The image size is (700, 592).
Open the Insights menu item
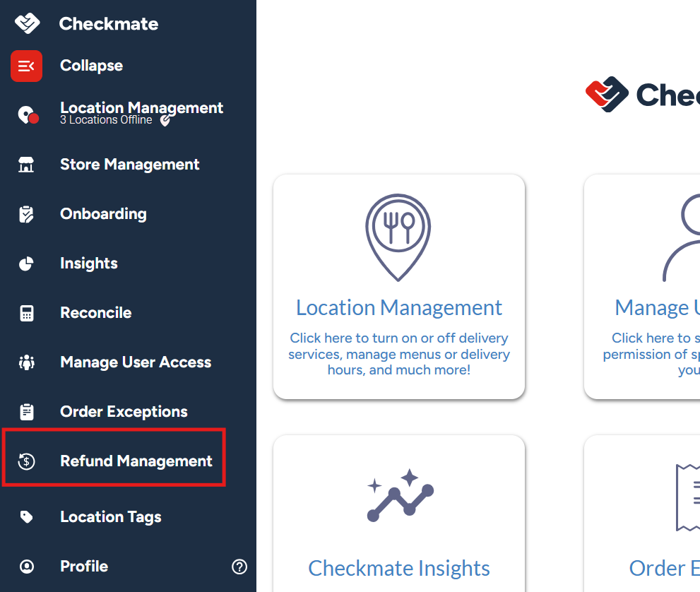pos(89,264)
